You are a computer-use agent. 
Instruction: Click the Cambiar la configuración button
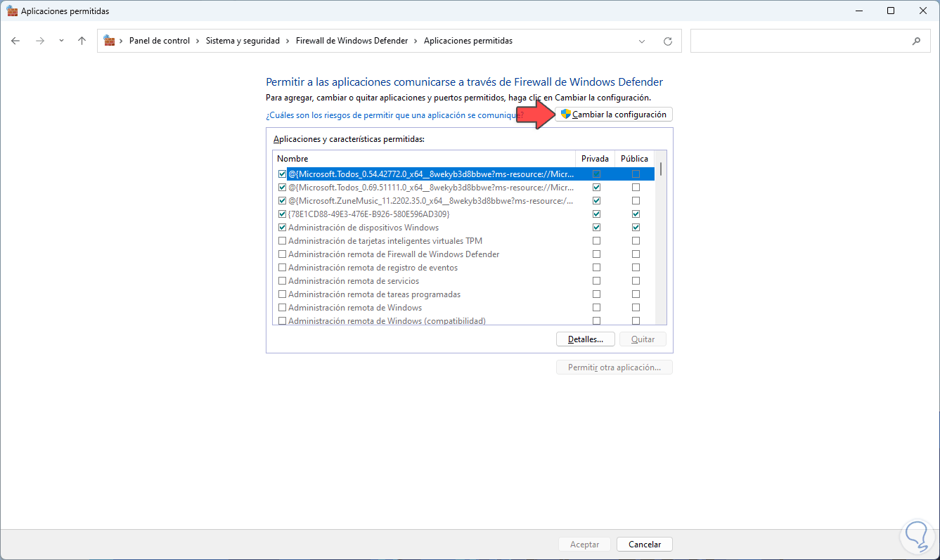tap(614, 115)
